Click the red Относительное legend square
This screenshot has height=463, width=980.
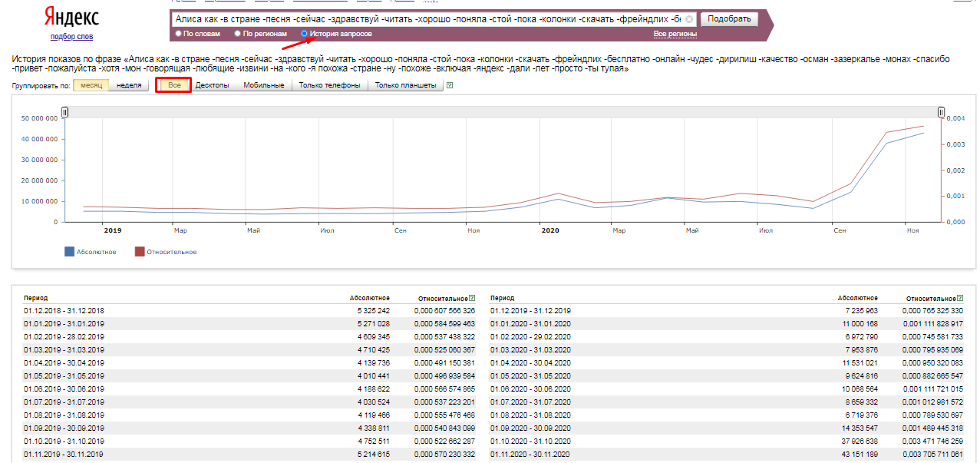(x=140, y=251)
